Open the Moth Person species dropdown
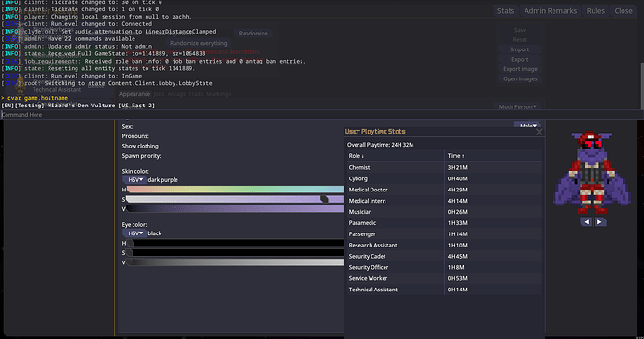Viewport: 644px width, 339px height. tap(517, 106)
